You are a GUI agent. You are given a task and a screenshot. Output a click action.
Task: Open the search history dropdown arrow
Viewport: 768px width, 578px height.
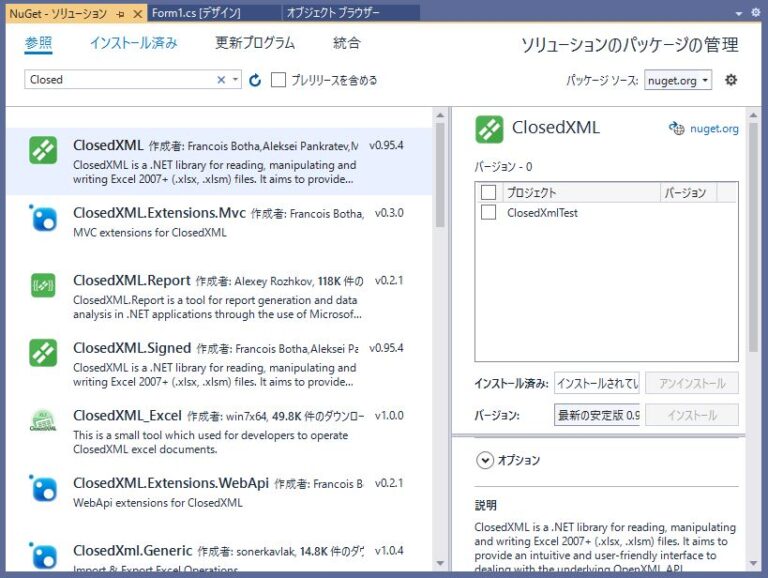tap(235, 80)
